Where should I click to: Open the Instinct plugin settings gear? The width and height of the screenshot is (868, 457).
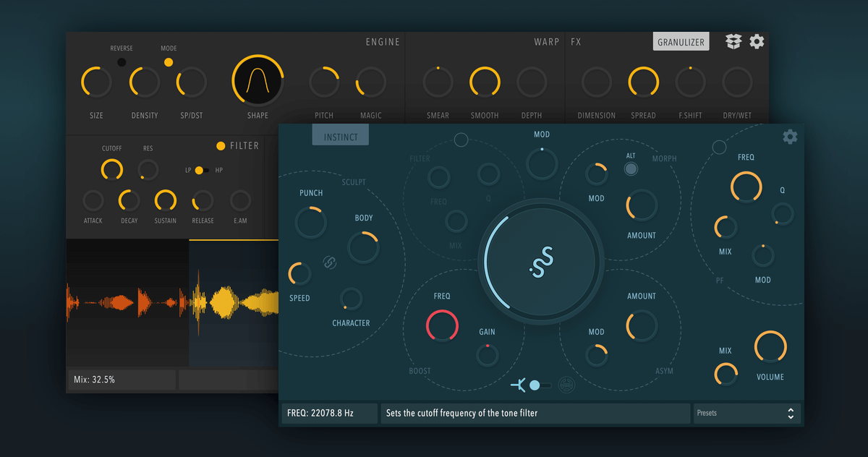point(790,137)
